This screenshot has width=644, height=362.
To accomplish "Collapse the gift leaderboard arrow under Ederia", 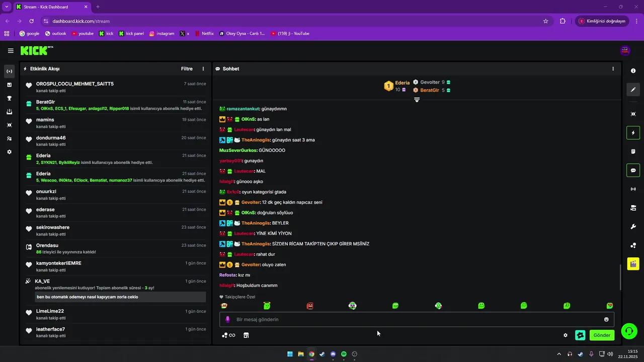I will (x=417, y=100).
